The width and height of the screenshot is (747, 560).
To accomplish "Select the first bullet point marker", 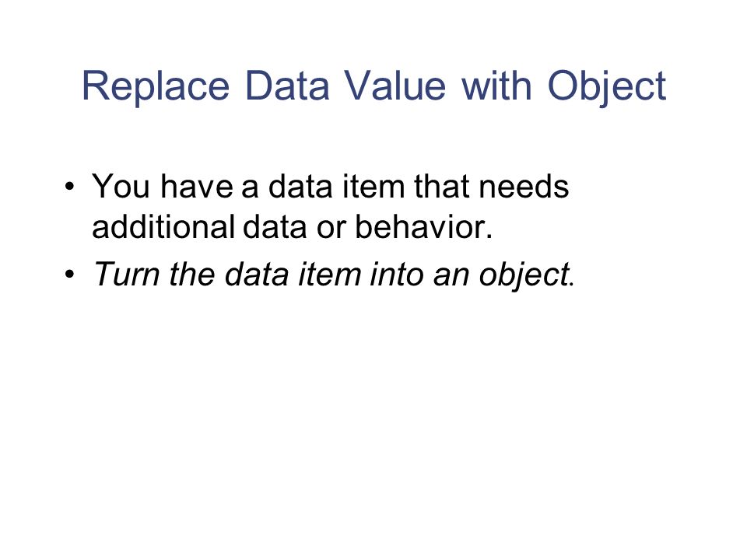I will pos(69,186).
